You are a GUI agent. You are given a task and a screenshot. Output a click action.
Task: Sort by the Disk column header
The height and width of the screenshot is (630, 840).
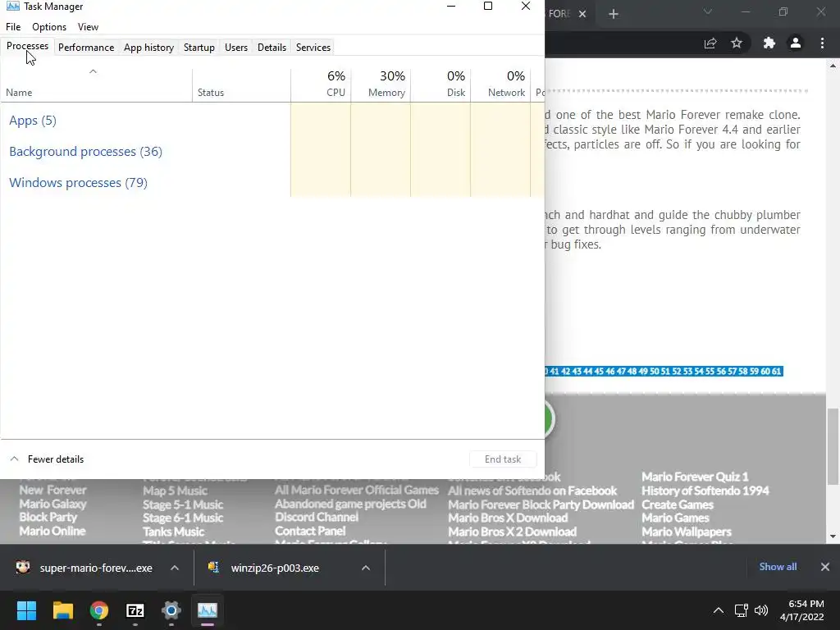pos(441,85)
